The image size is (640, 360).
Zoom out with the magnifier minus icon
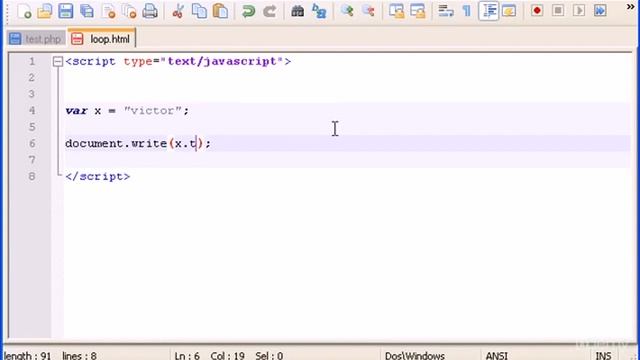(x=368, y=11)
